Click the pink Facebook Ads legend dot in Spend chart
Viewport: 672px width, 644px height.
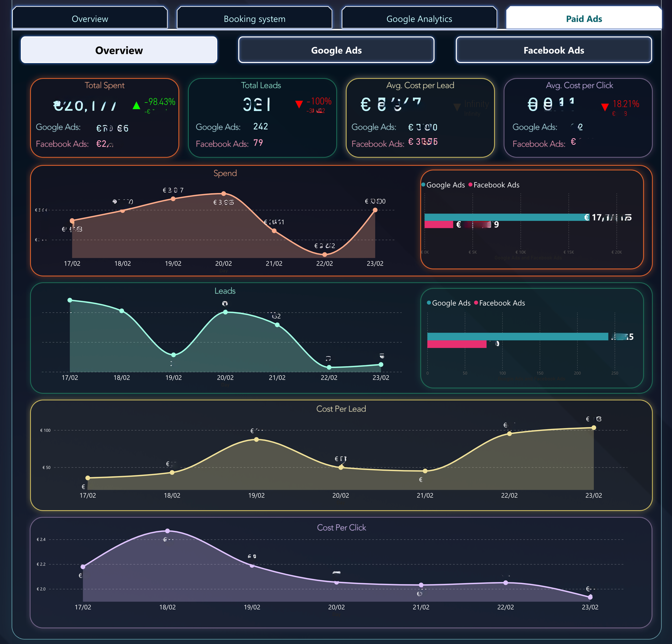(470, 185)
